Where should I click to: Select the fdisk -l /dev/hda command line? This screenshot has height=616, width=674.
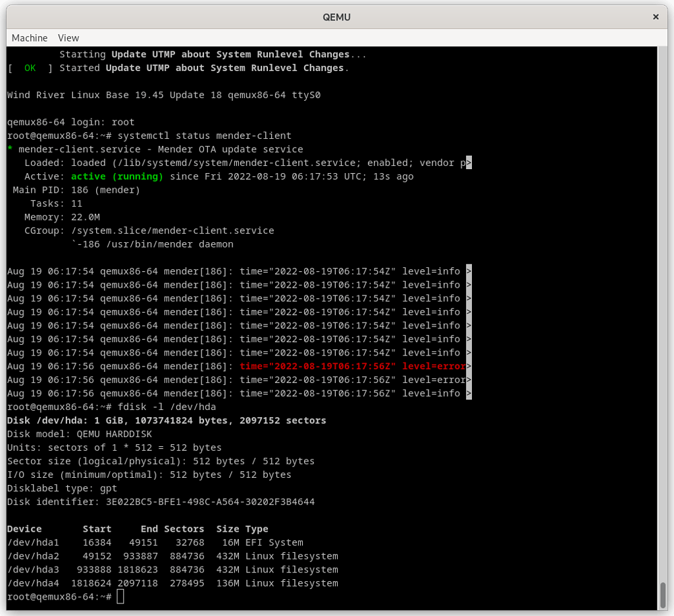click(165, 406)
